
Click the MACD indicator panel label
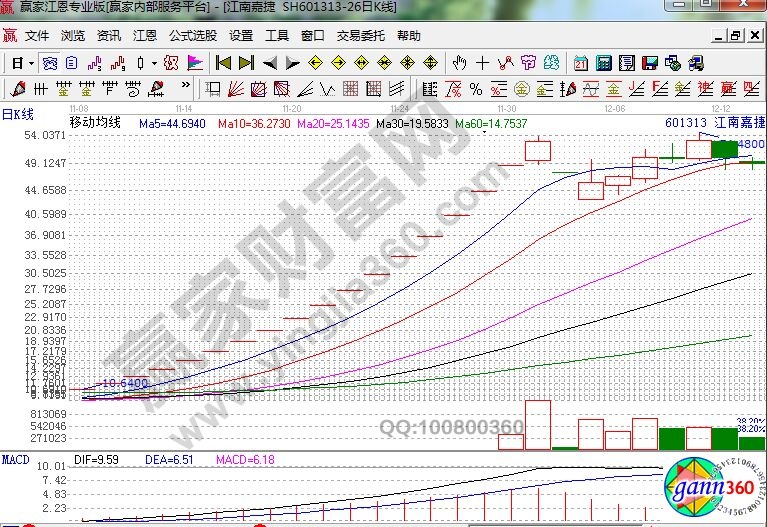[x=16, y=459]
